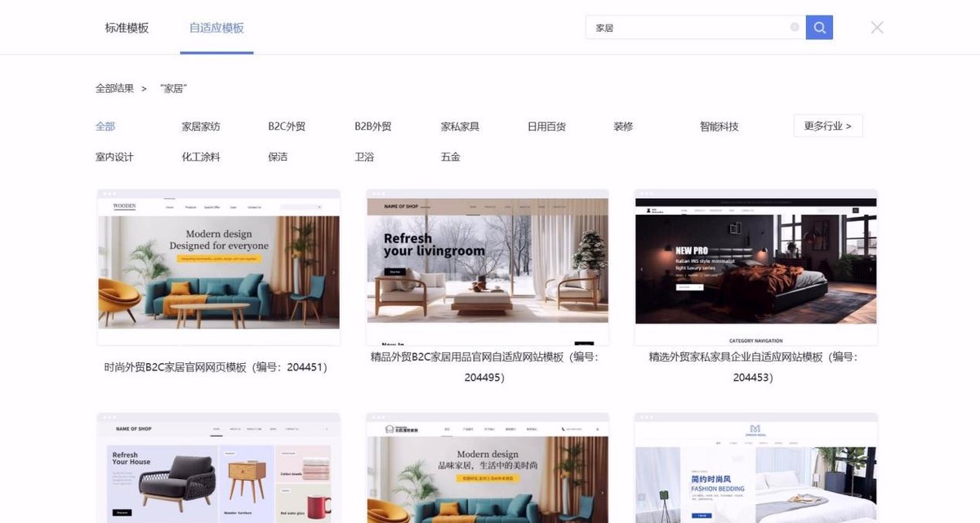This screenshot has width=980, height=523.
Task: Close the template picker with the X icon
Action: [876, 27]
